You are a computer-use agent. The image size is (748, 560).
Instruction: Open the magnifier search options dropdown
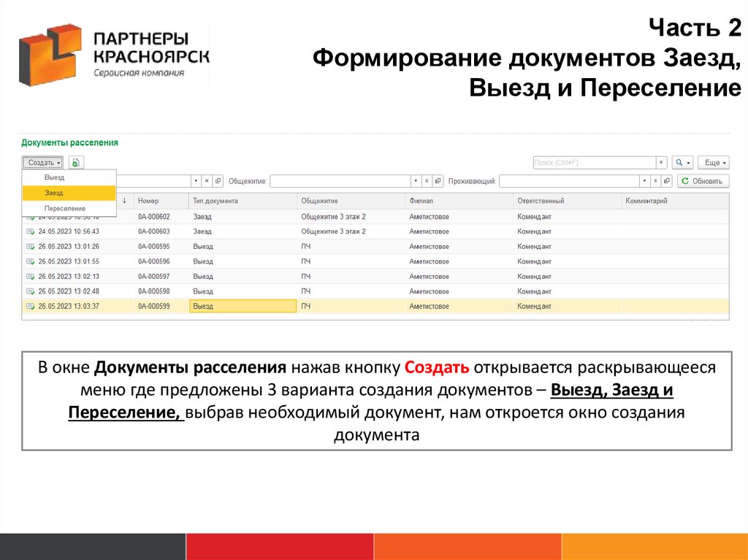click(682, 163)
